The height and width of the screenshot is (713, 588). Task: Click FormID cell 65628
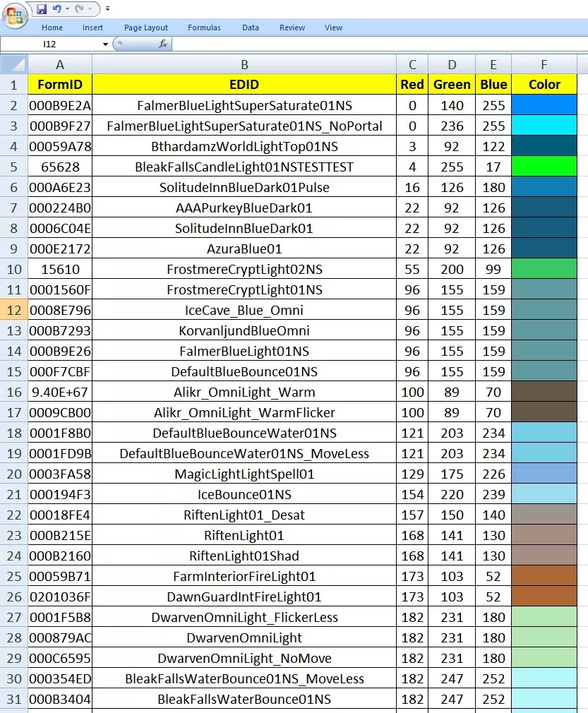pyautogui.click(x=60, y=167)
